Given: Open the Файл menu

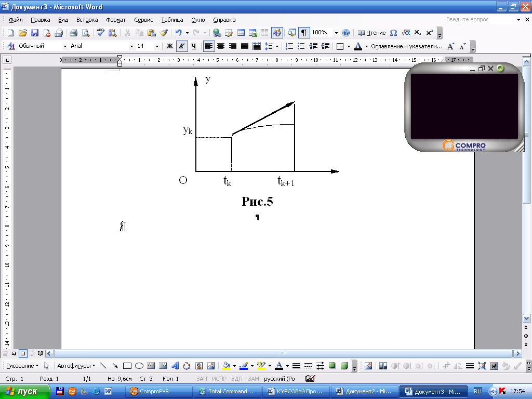Looking at the screenshot, I should [16, 20].
